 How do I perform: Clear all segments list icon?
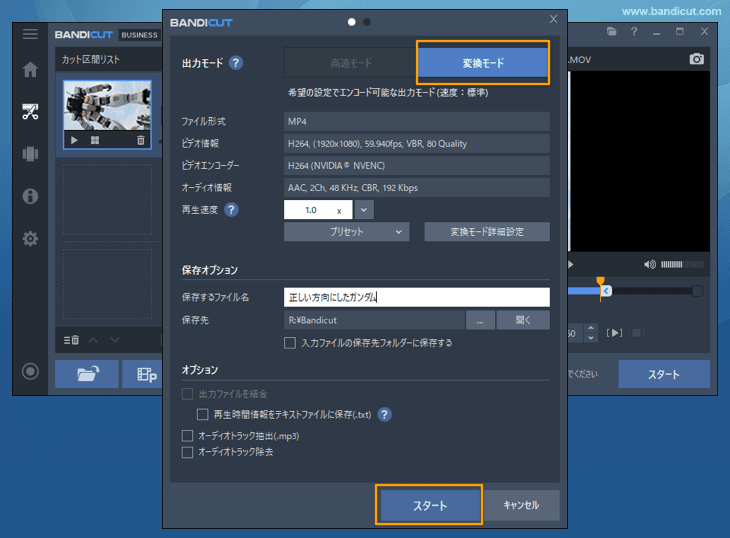pos(71,340)
